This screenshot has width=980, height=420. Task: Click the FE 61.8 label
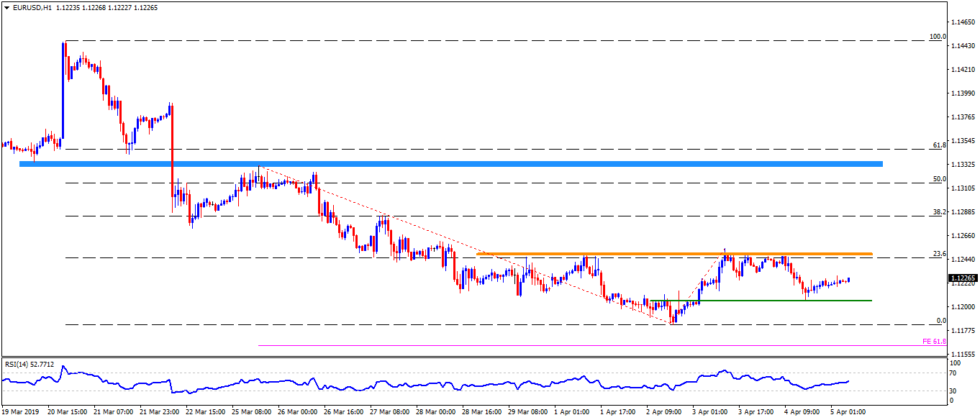933,342
